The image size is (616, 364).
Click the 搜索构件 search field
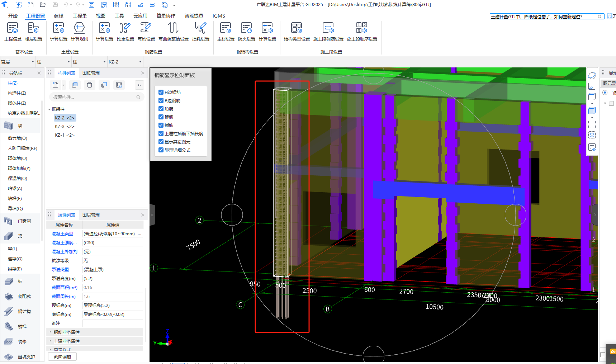pyautogui.click(x=96, y=97)
